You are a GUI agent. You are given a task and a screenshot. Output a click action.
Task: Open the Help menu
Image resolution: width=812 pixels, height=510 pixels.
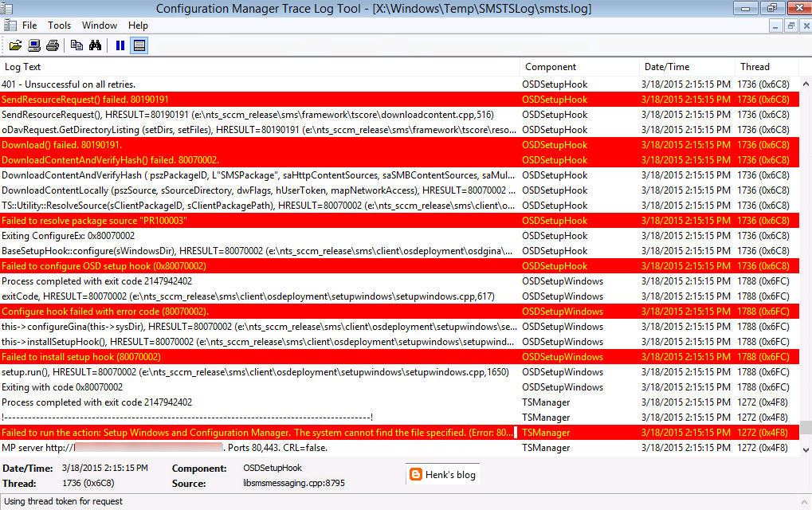coord(139,25)
